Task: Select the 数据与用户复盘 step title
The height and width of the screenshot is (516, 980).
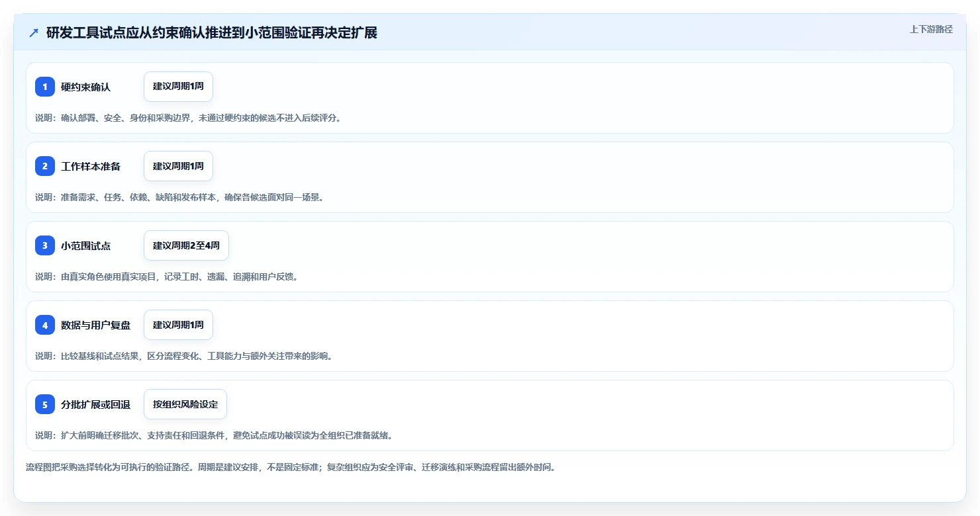Action: (96, 325)
